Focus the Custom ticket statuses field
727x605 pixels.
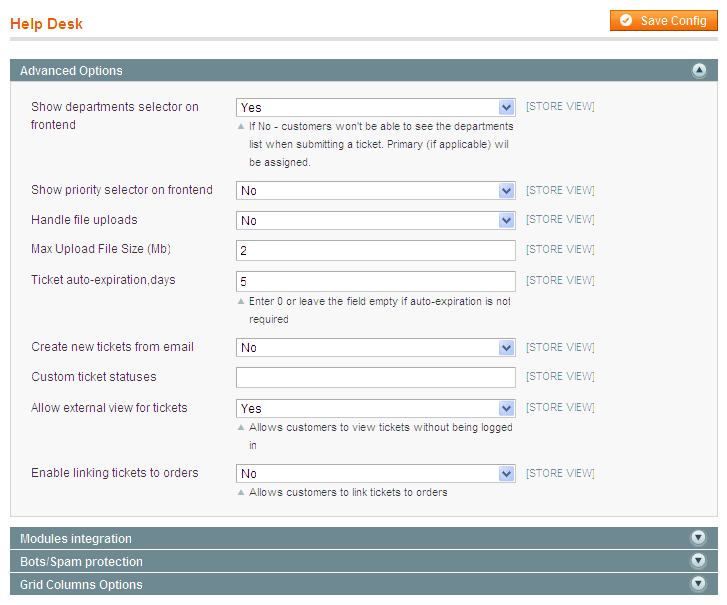376,377
